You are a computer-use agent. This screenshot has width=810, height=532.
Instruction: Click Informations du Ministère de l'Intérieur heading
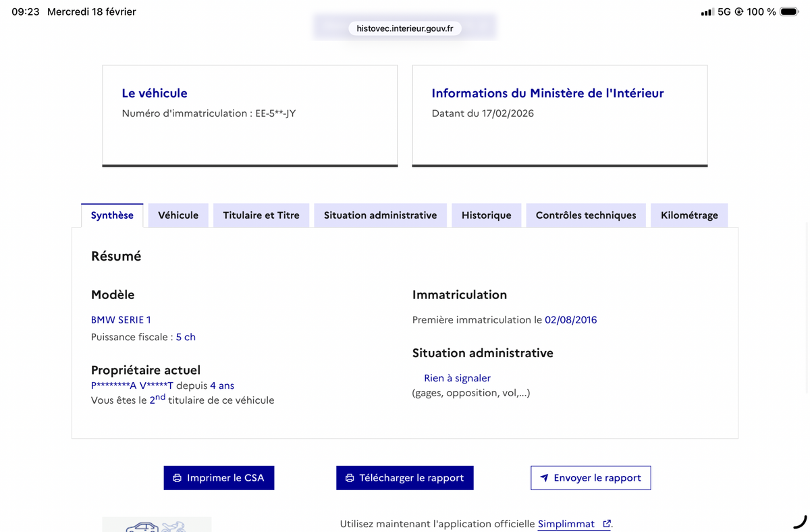tap(547, 93)
